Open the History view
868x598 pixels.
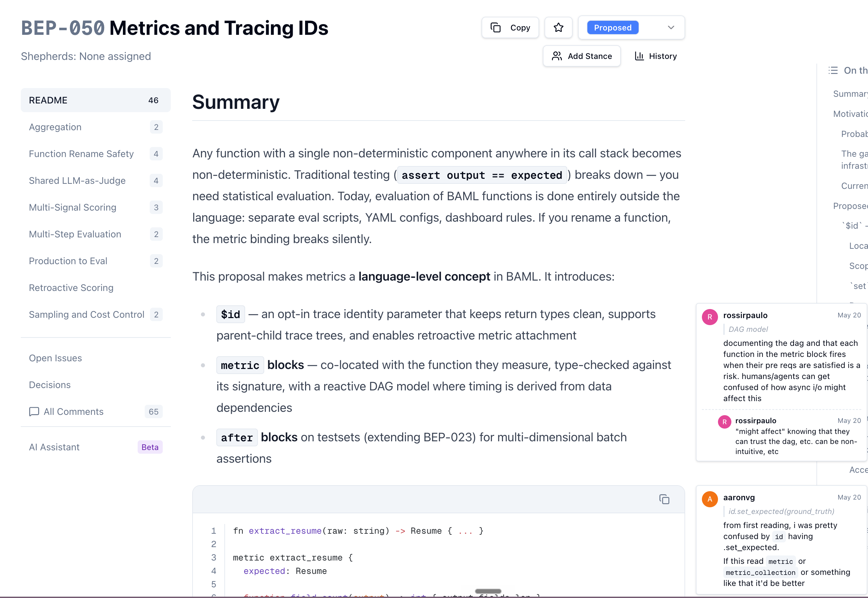pyautogui.click(x=656, y=56)
